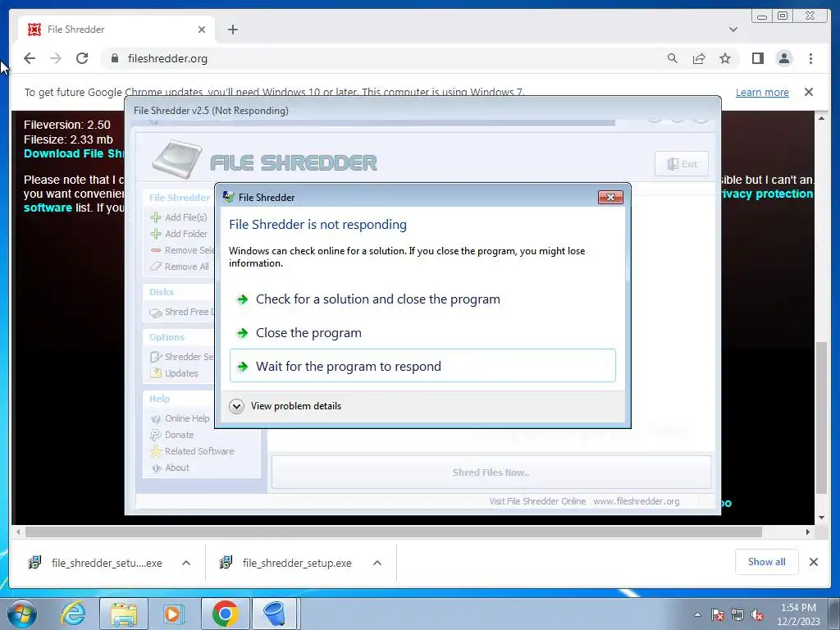Click Show all downloads
This screenshot has width=840, height=630.
coord(767,562)
